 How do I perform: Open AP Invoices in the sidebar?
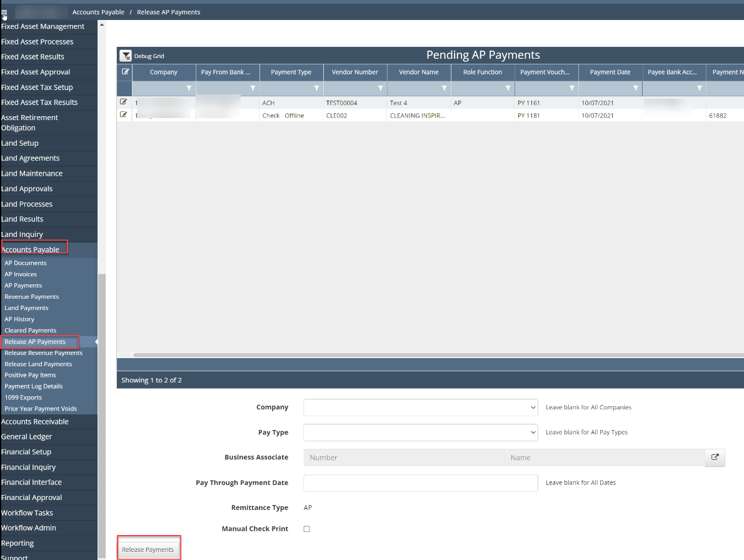pyautogui.click(x=21, y=274)
